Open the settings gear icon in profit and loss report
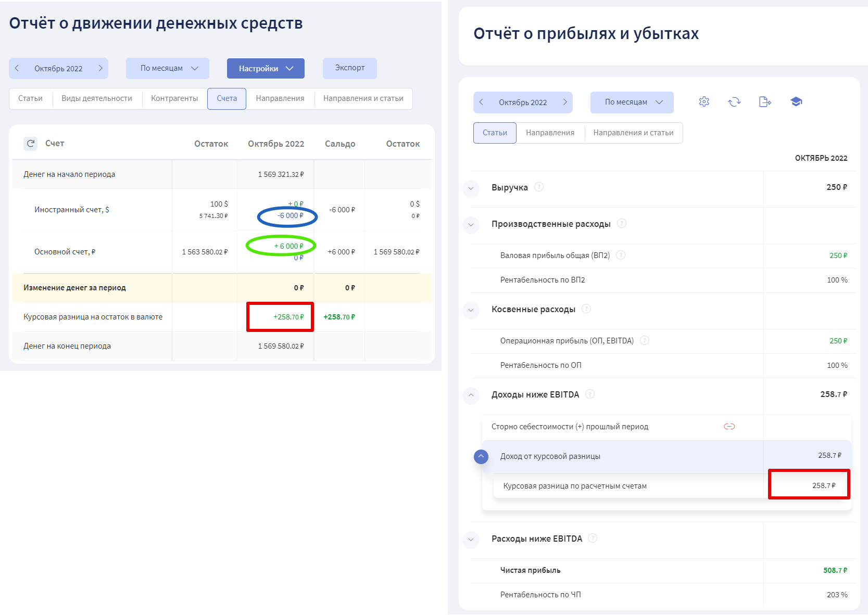Viewport: 868px width, 615px height. point(704,102)
